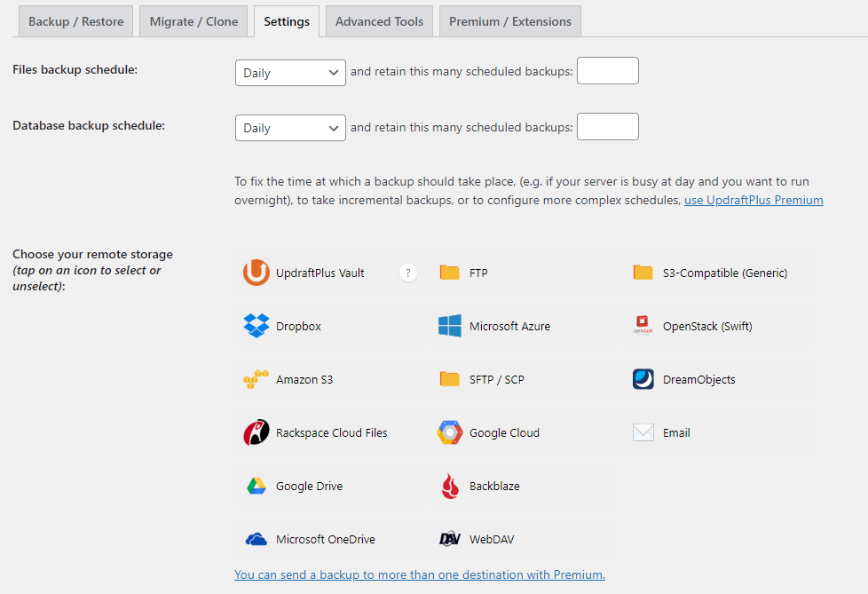Open the Database backup schedule dropdown
This screenshot has height=594, width=868.
[x=290, y=128]
